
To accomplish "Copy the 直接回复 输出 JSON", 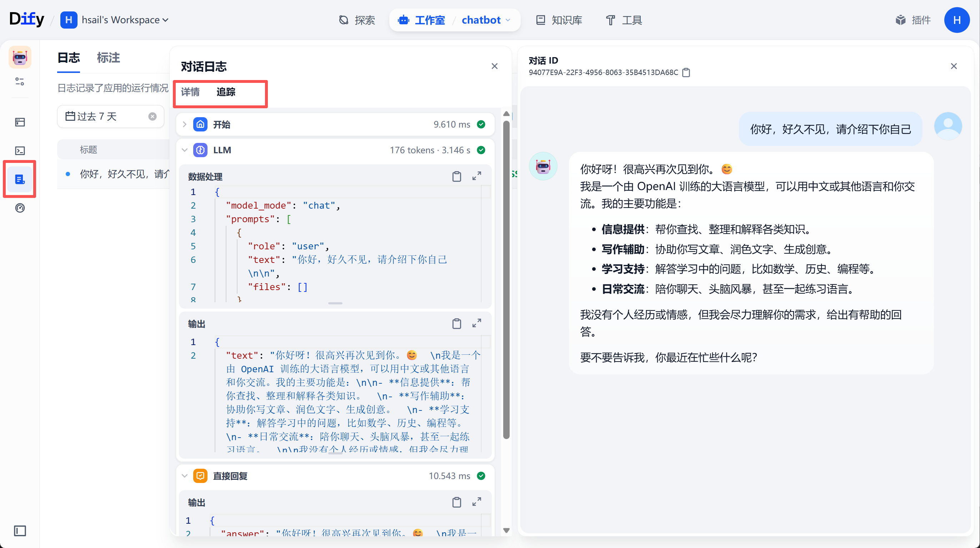I will click(x=457, y=502).
